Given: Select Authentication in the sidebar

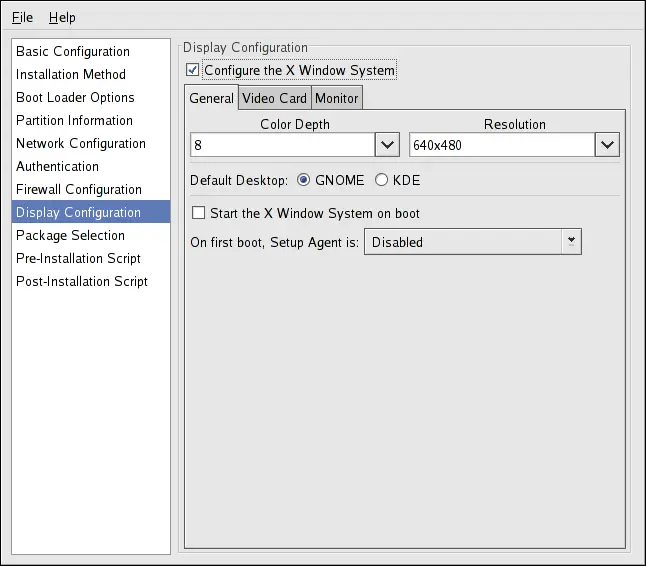Looking at the screenshot, I should [57, 166].
